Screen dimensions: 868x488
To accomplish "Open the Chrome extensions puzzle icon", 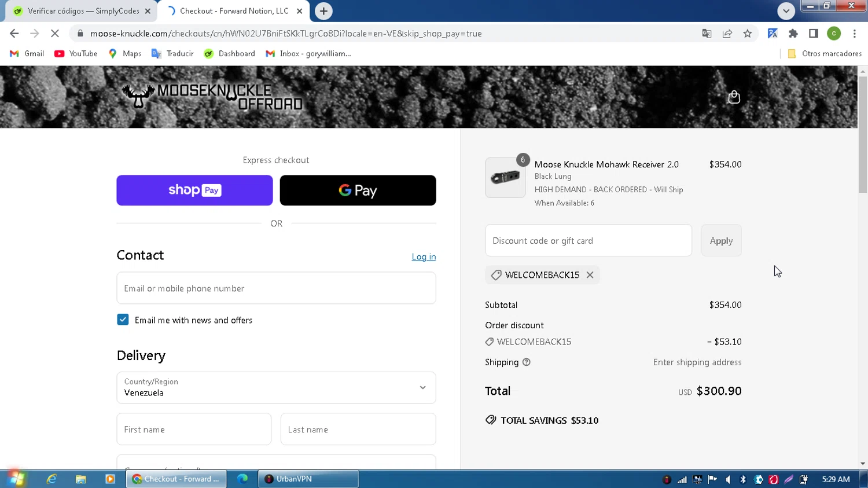I will coord(793,34).
